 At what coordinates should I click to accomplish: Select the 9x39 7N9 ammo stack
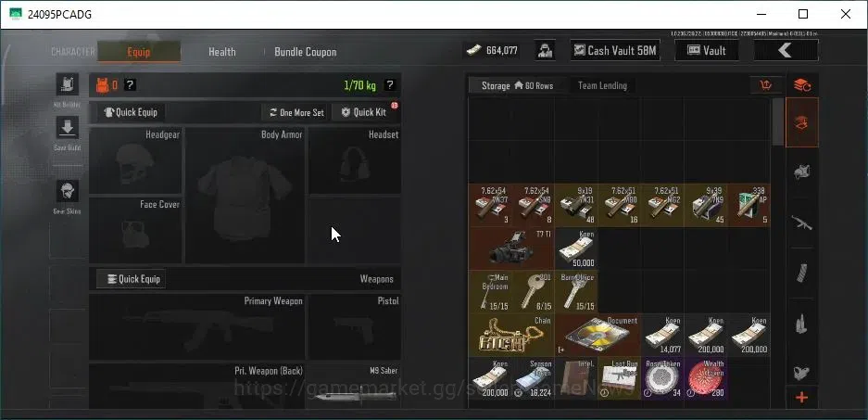click(705, 205)
